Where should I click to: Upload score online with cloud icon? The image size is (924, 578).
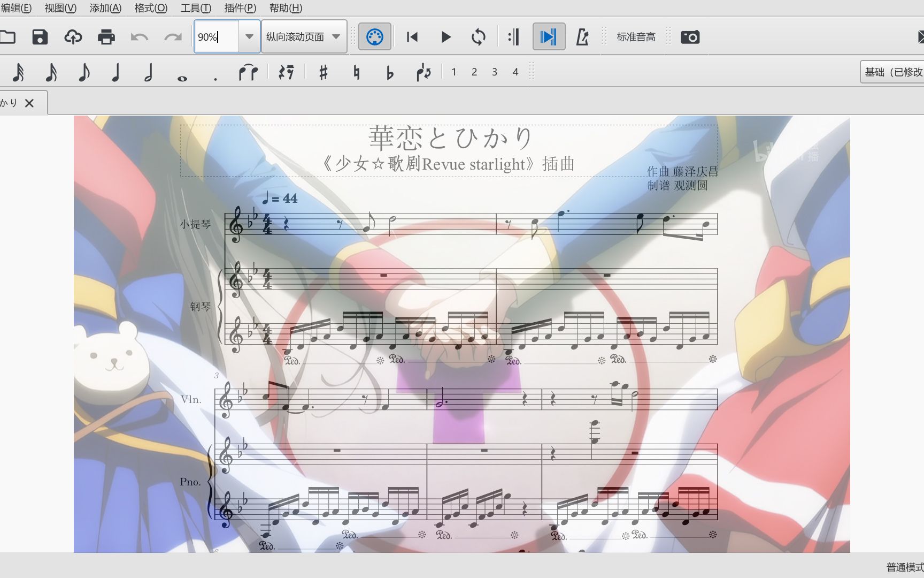pos(73,37)
